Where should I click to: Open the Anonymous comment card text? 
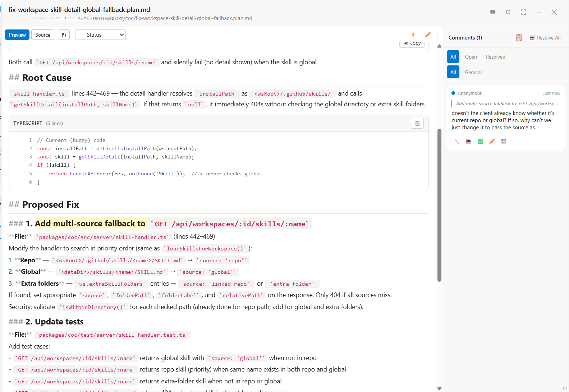point(503,120)
